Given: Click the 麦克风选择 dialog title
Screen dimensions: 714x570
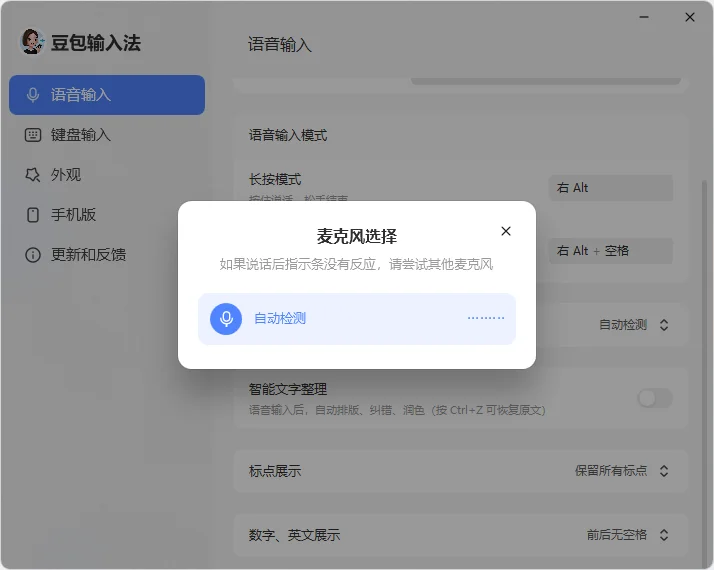Looking at the screenshot, I should coord(357,236).
